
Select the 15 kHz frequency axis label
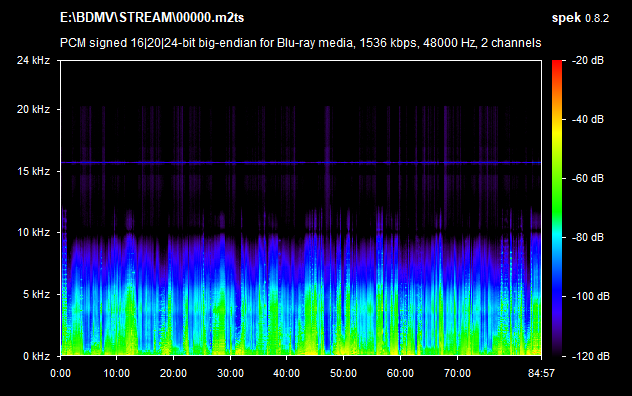pyautogui.click(x=33, y=171)
